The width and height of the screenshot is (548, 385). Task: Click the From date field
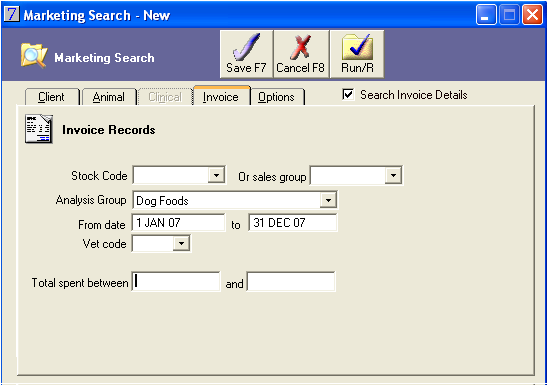(x=179, y=223)
